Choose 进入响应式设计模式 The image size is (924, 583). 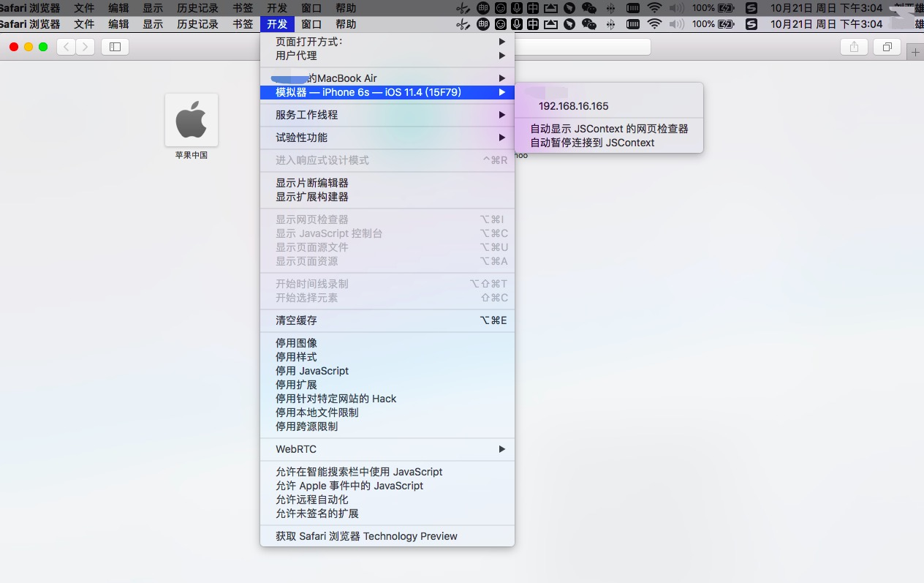387,160
